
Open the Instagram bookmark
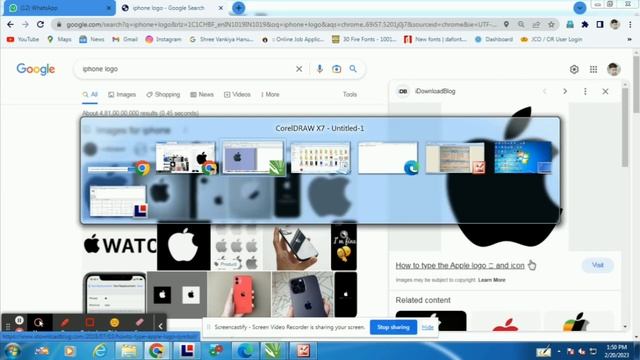[163, 40]
